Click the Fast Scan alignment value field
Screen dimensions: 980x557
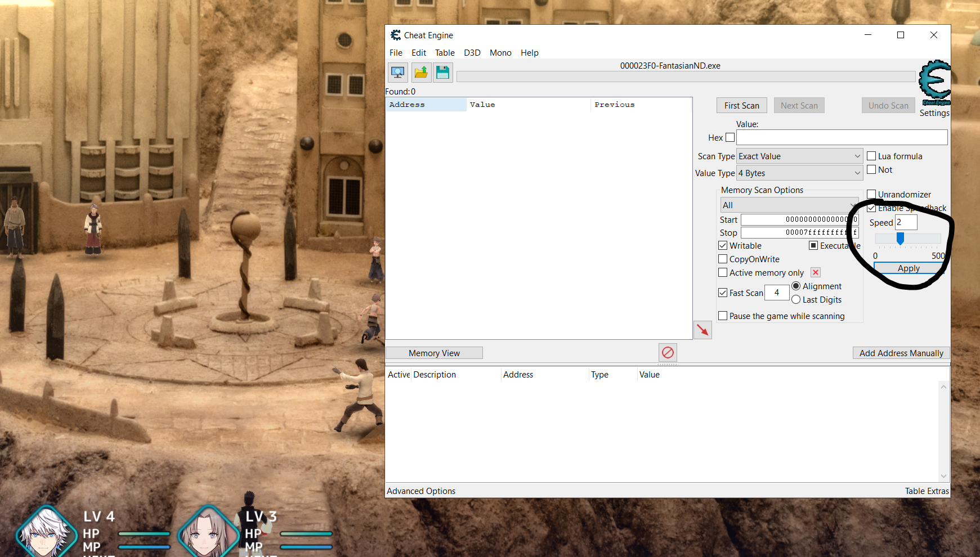777,293
